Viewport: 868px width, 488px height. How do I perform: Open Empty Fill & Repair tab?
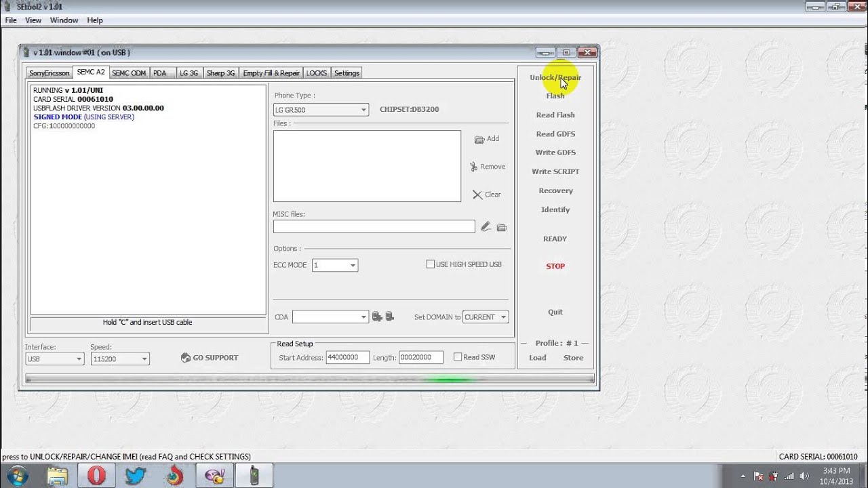click(x=271, y=73)
